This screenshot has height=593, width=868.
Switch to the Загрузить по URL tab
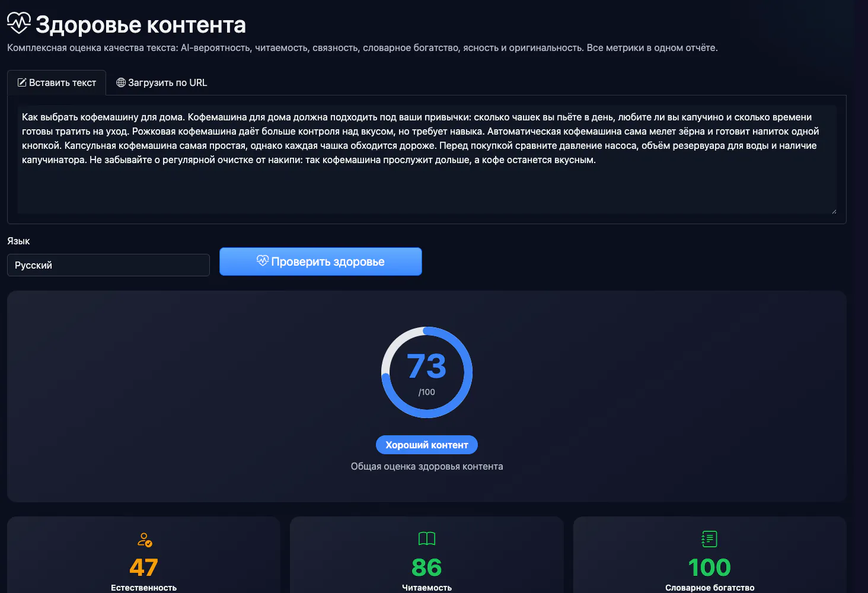pos(162,82)
